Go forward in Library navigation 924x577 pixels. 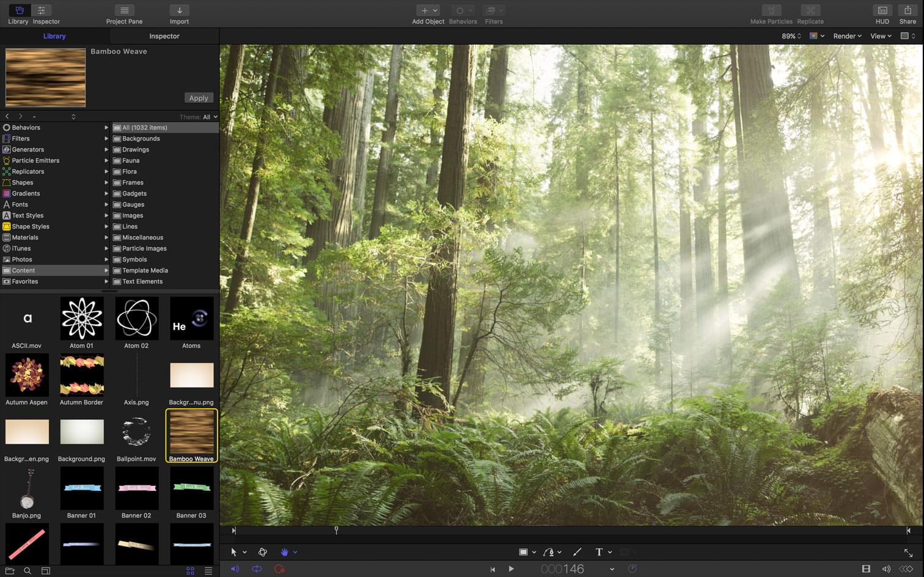point(20,116)
